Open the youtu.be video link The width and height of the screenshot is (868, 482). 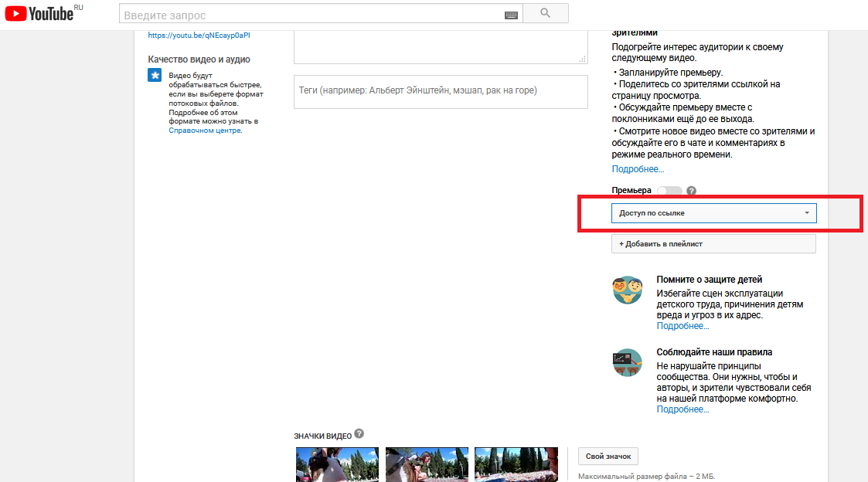pyautogui.click(x=199, y=36)
